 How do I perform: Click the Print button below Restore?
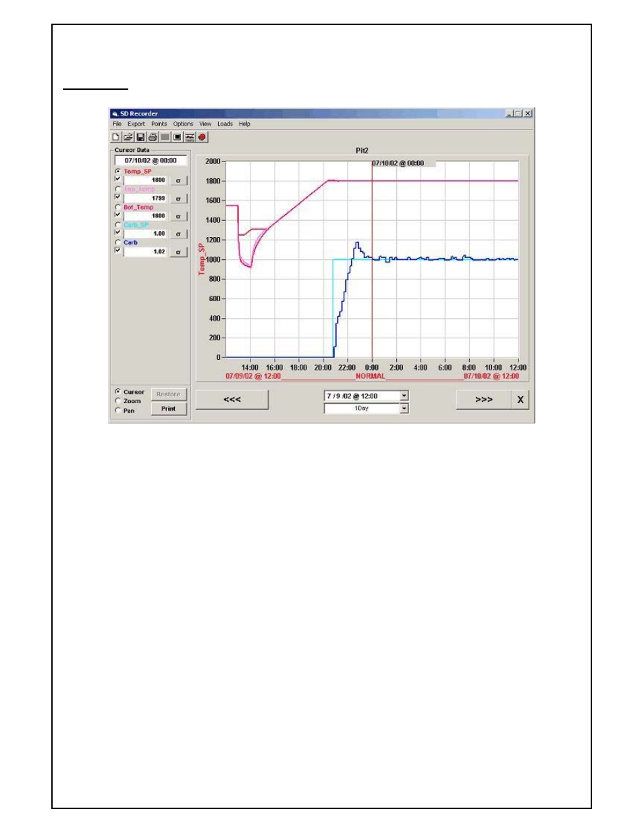pos(169,409)
